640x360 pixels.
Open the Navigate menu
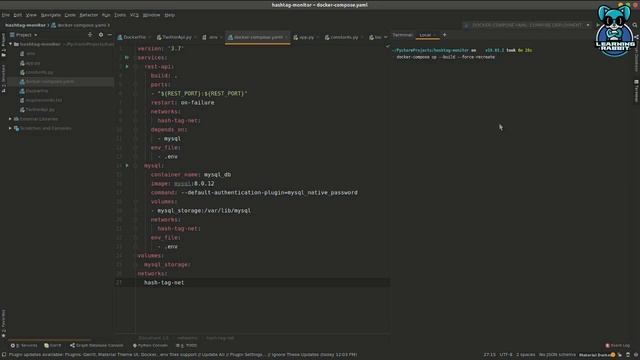51,15
